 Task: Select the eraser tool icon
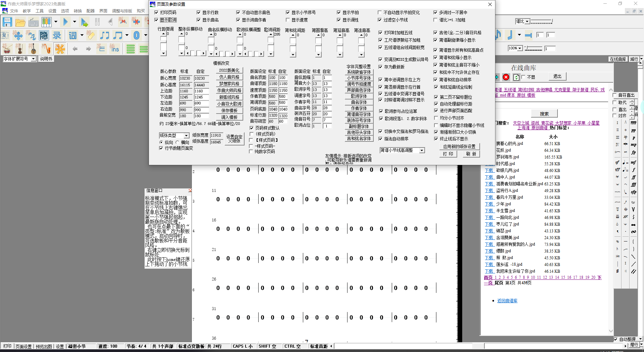pyautogui.click(x=91, y=35)
